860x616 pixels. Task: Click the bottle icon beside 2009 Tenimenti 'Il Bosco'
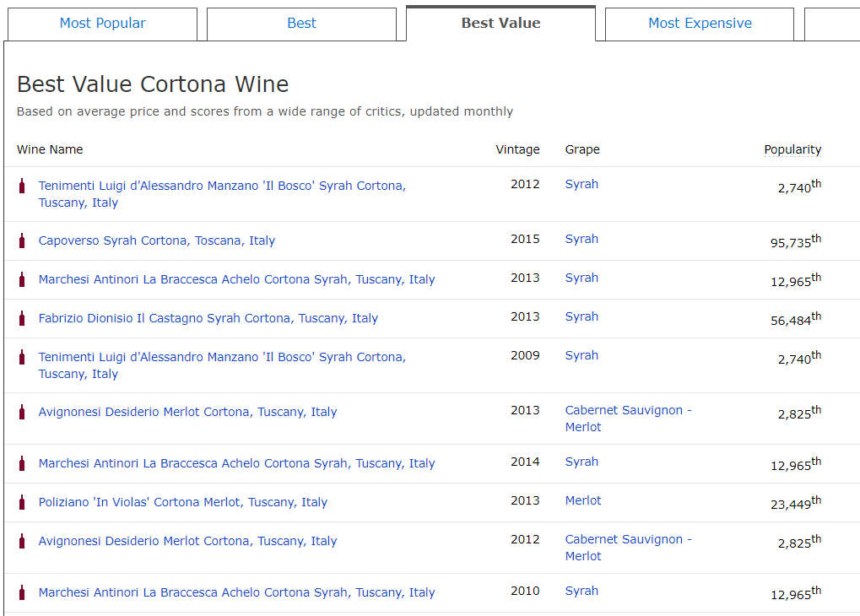coord(22,357)
